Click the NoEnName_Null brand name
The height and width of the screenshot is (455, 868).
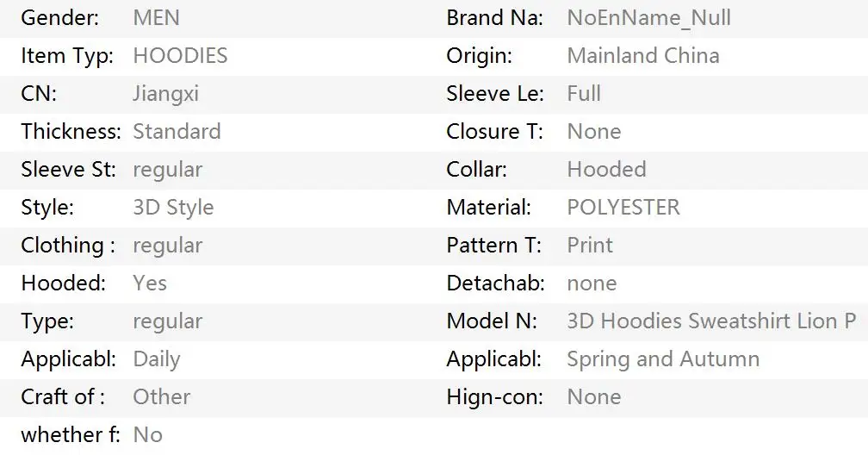tap(648, 18)
